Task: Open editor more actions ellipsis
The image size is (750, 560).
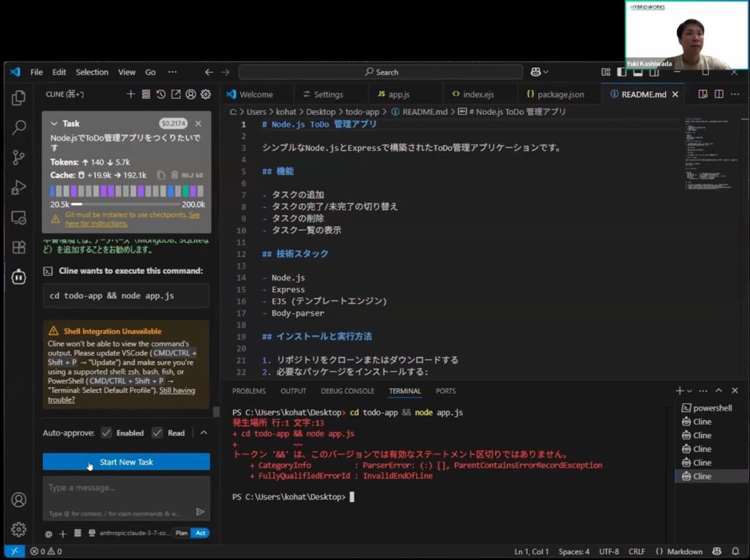Action: [735, 94]
